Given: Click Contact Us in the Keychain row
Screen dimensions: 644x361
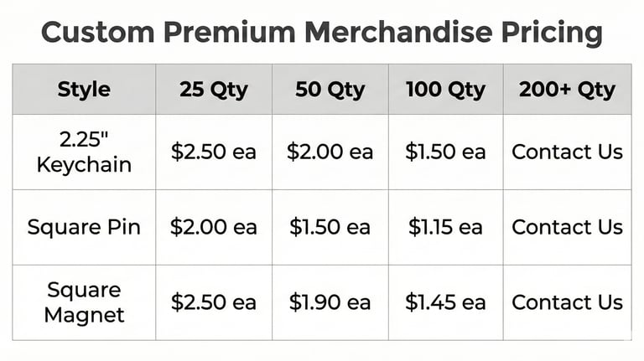Looking at the screenshot, I should [x=567, y=152].
